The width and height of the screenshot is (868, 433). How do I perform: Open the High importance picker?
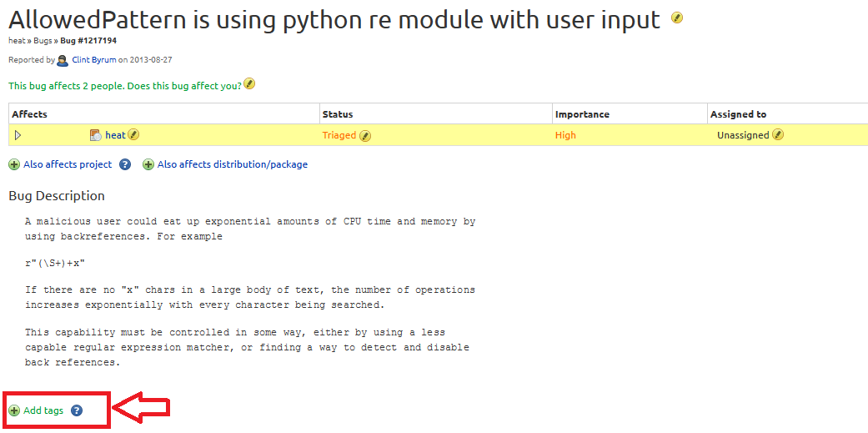(565, 135)
